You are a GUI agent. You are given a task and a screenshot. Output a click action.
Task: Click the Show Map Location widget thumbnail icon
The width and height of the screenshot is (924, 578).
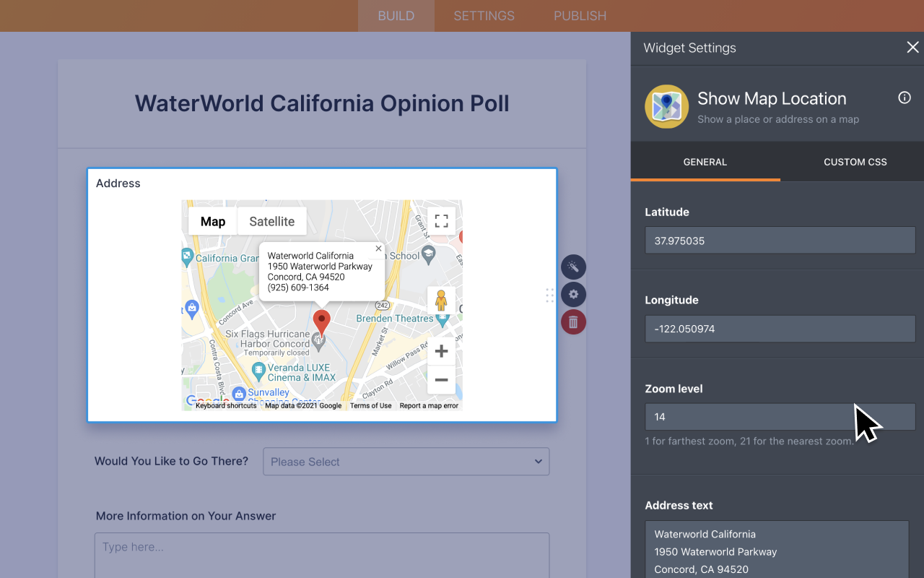(665, 105)
